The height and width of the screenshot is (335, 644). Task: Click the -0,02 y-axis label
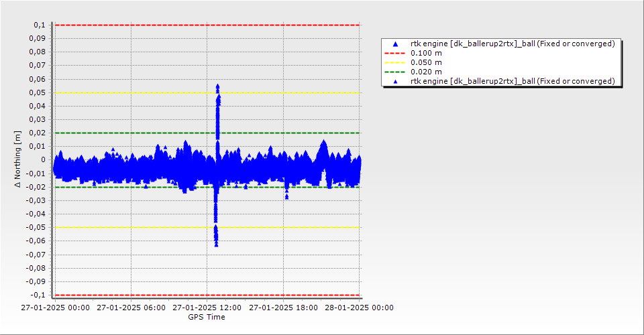point(36,187)
